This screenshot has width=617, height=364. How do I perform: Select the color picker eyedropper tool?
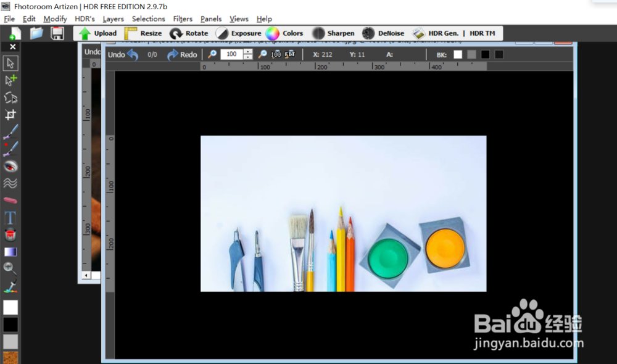10,286
